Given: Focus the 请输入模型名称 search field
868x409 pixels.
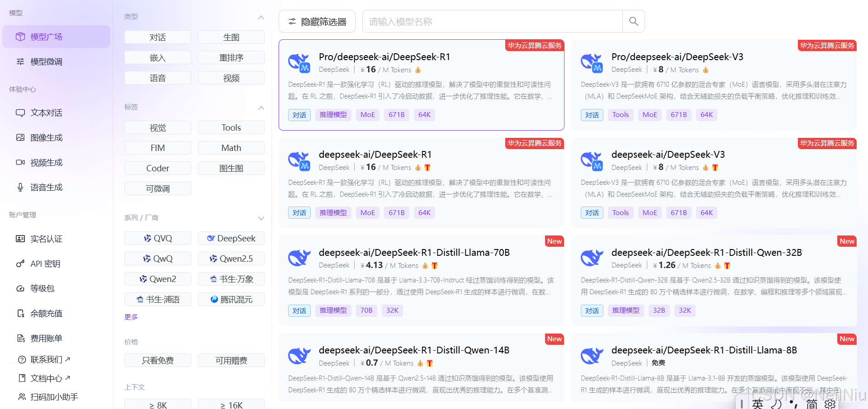Looking at the screenshot, I should point(492,21).
